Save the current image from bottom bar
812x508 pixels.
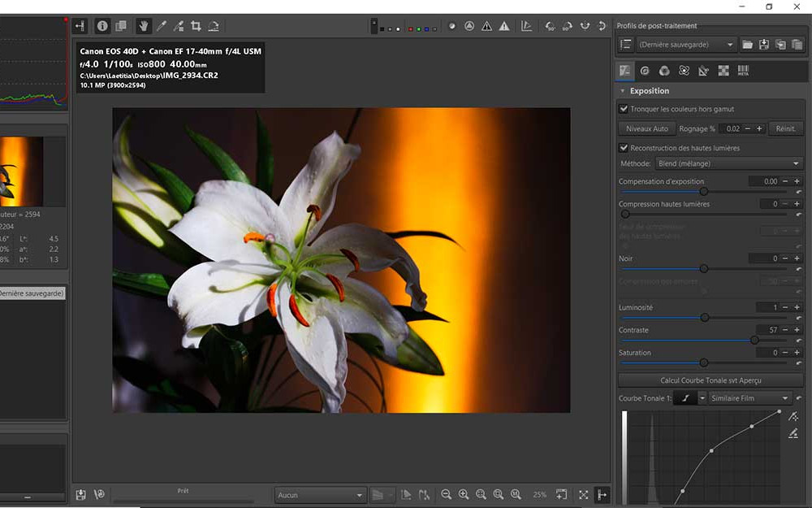pyautogui.click(x=80, y=494)
